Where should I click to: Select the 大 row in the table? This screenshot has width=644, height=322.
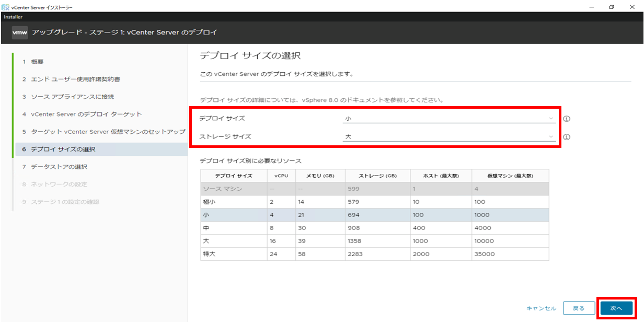374,241
